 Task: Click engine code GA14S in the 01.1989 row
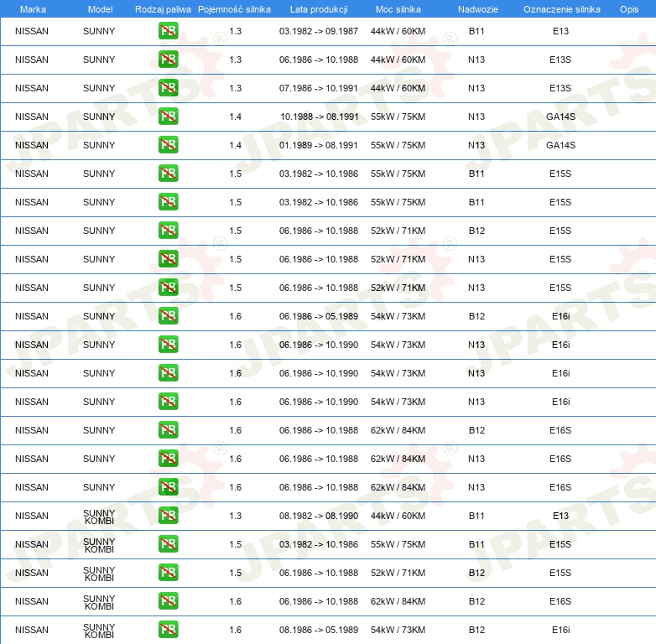point(560,145)
